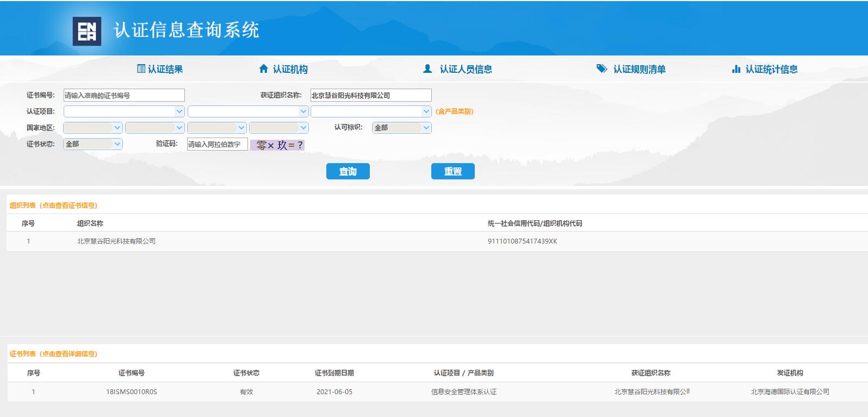Screen dimensions: 868x417
Task: Click the 组织名称 column header
Action: 90,223
